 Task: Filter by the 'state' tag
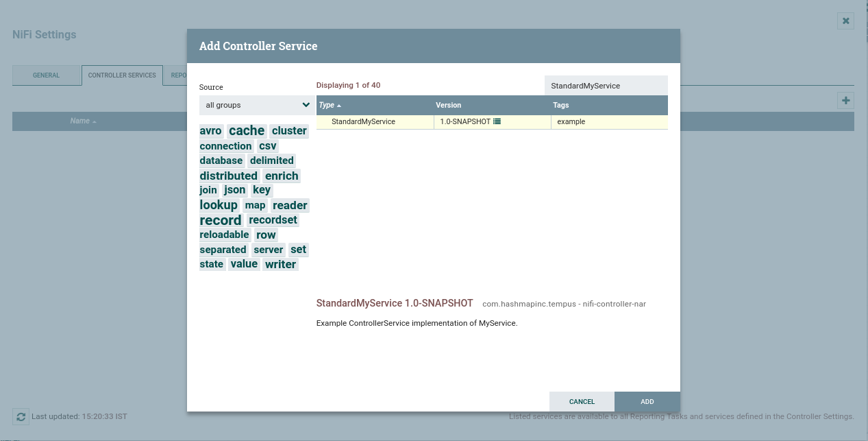pyautogui.click(x=212, y=264)
